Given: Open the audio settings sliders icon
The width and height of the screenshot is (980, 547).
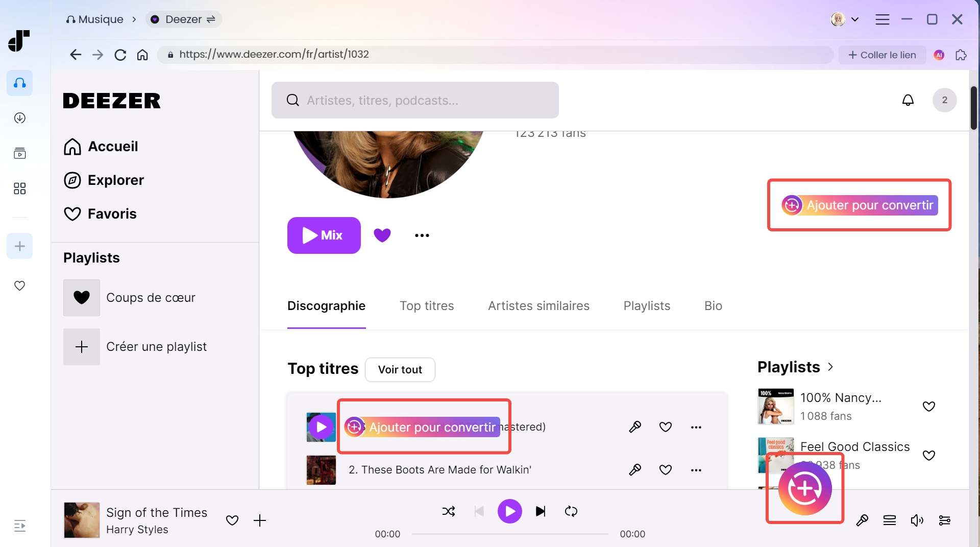Looking at the screenshot, I should (945, 520).
